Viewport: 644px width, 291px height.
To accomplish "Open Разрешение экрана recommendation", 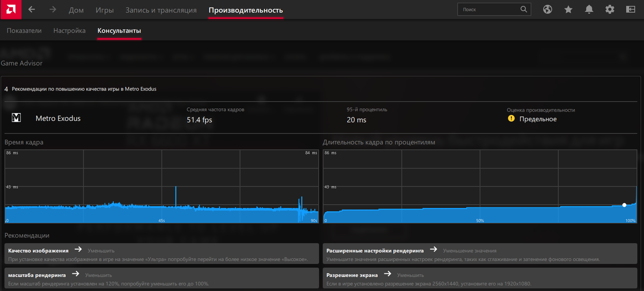I will (x=481, y=279).
